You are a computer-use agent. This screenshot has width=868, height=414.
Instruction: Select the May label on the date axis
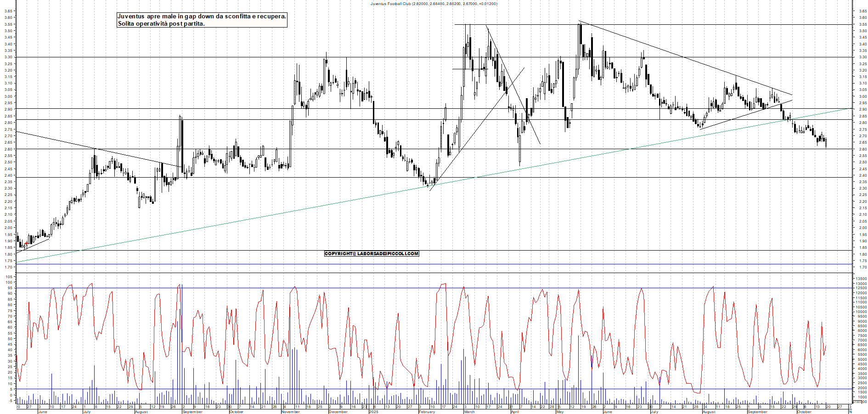(559, 412)
